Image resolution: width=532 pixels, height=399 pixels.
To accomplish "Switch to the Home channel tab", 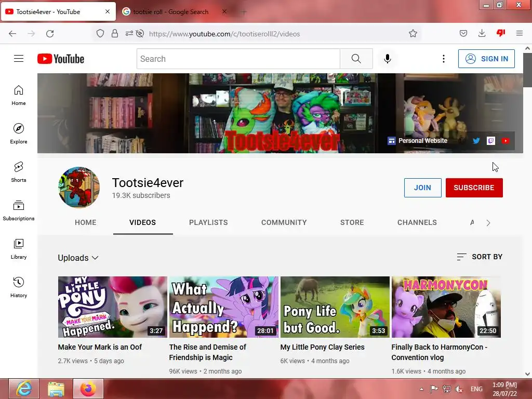I will (x=86, y=222).
